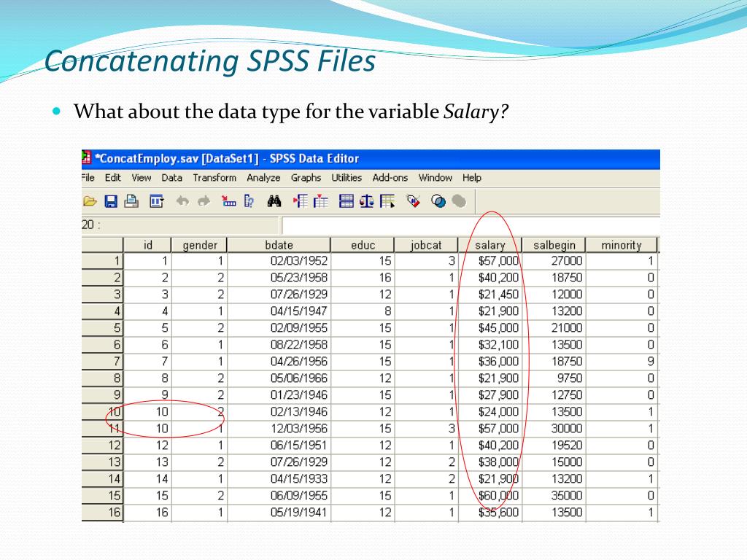Click the bdate cell 05/23/1958
The image size is (747, 560).
click(x=279, y=278)
